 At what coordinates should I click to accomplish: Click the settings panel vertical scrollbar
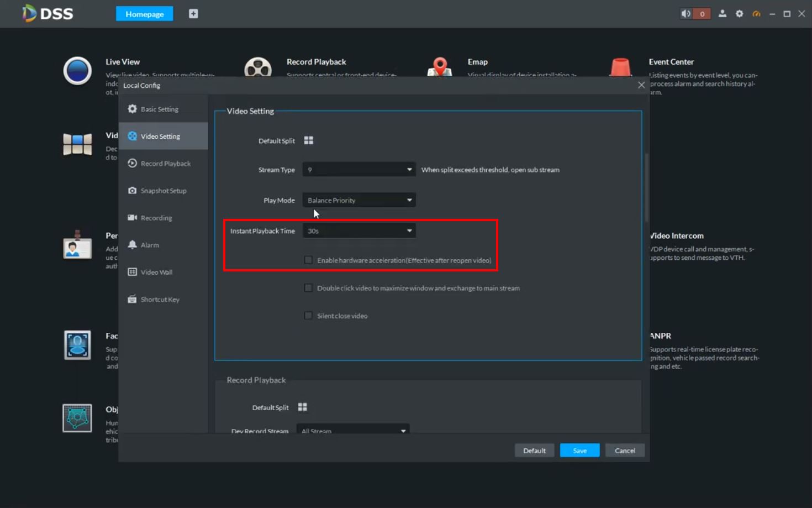pos(645,188)
